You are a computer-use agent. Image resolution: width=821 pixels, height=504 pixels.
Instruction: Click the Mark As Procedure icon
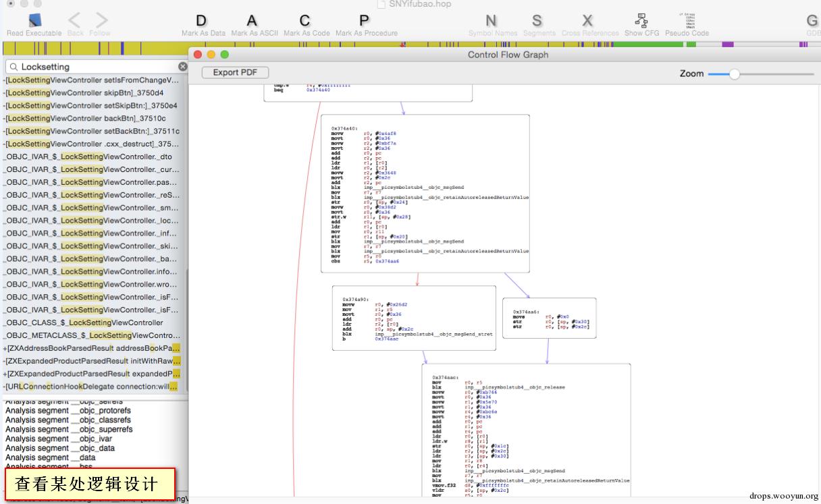365,21
